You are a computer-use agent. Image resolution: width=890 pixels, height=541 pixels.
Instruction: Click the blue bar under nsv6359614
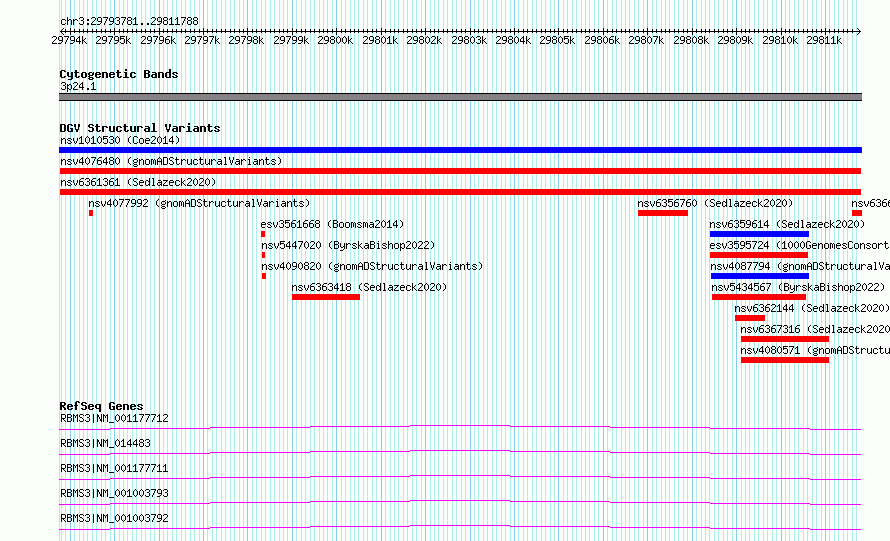pos(759,234)
